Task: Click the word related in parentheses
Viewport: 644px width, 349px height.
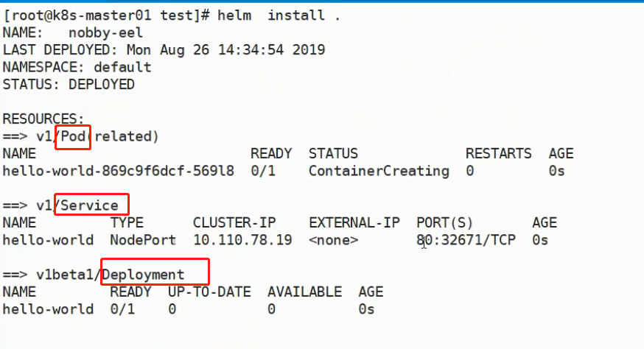Action: tap(127, 136)
